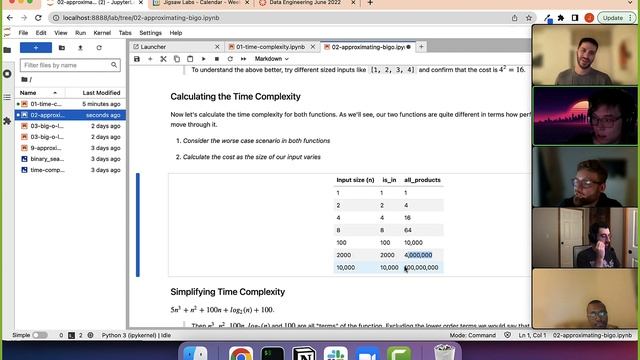Sort files by the Name column header
This screenshot has width=640, height=360.
point(39,93)
